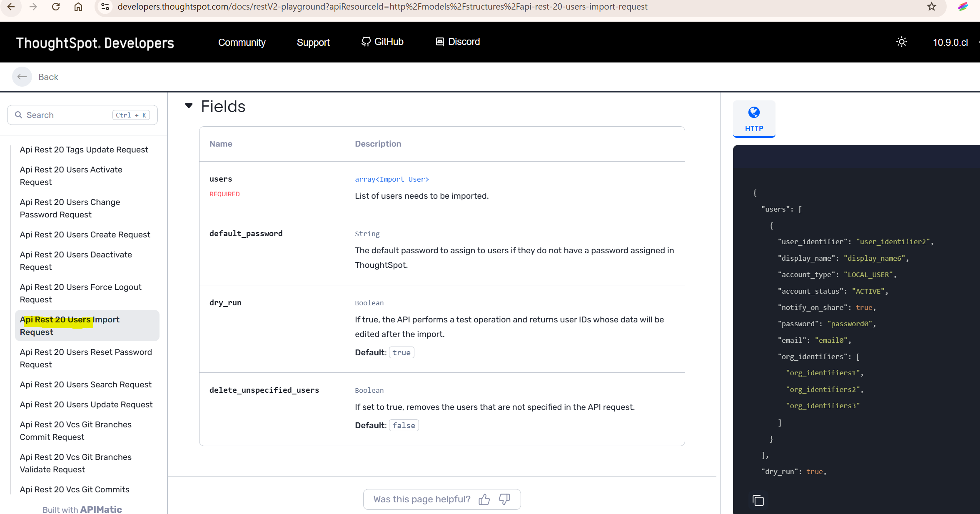The height and width of the screenshot is (514, 980).
Task: Select the HTTP tab
Action: [x=754, y=119]
